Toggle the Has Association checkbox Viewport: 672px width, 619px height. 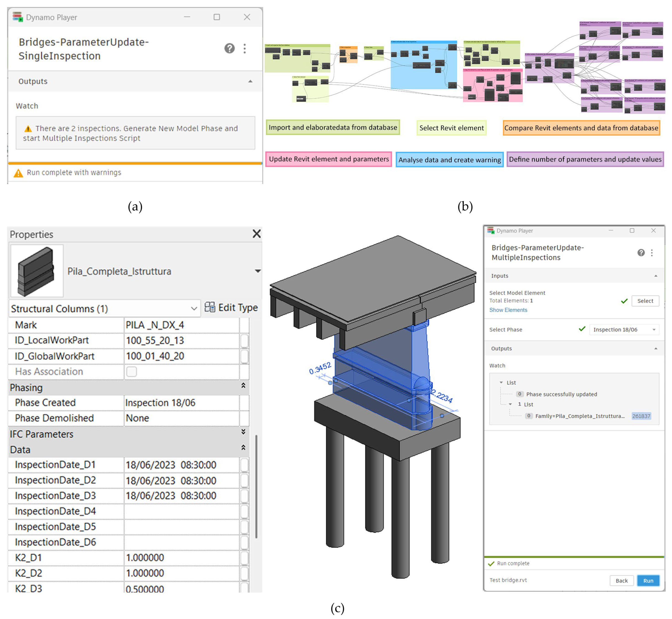(131, 371)
